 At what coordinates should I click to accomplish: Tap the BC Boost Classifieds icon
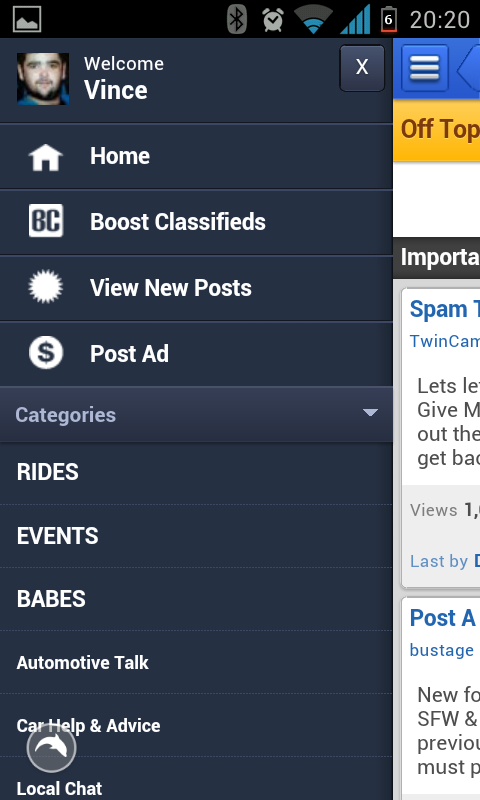click(45, 220)
